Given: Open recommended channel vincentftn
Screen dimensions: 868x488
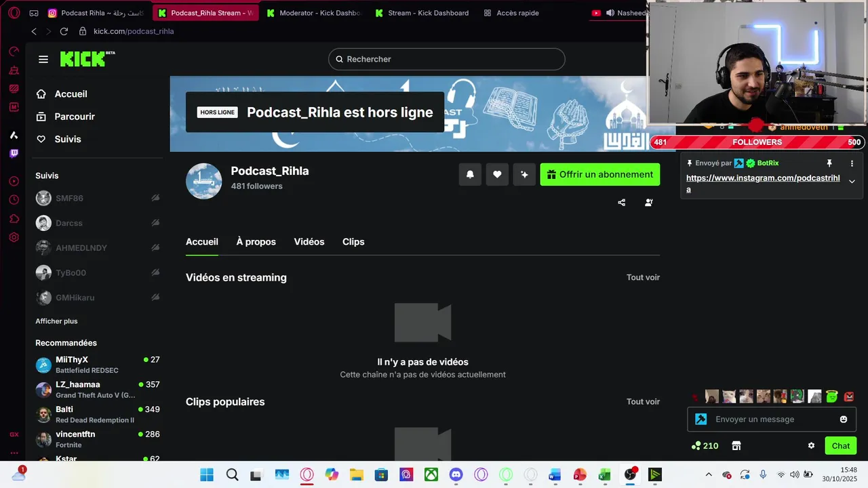Looking at the screenshot, I should [98, 439].
